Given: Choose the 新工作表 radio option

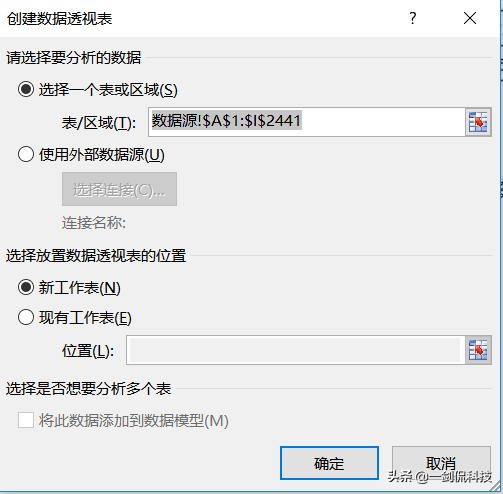Looking at the screenshot, I should (x=26, y=287).
